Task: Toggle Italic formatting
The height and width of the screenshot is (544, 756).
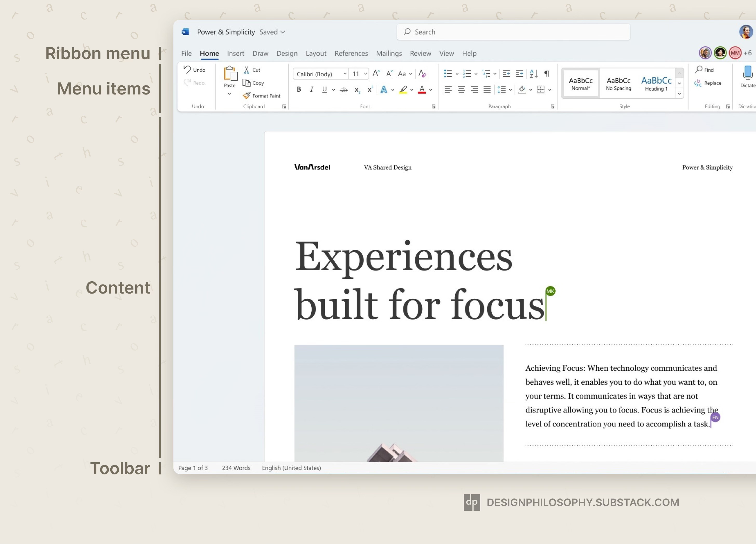Action: pos(311,89)
